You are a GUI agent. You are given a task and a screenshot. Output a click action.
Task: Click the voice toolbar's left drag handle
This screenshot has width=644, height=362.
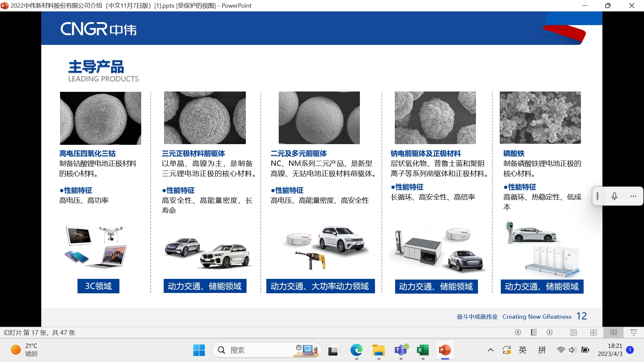tap(597, 196)
